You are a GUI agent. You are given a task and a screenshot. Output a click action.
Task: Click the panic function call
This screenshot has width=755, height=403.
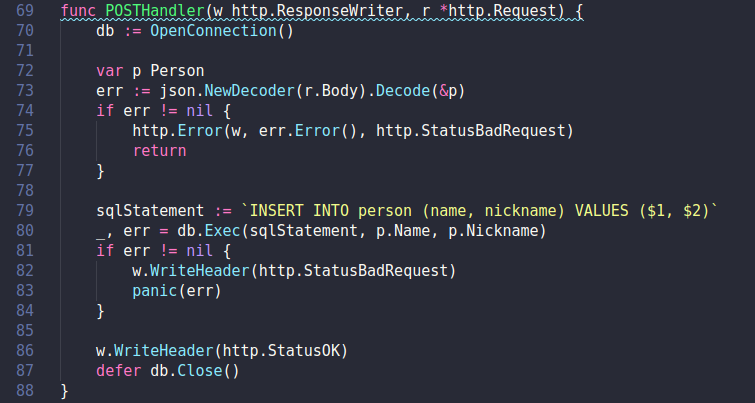click(154, 291)
